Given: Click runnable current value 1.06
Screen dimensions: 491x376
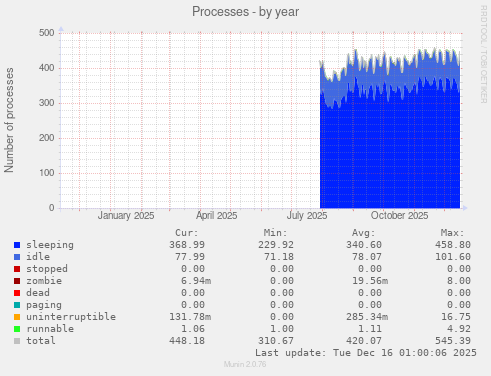Looking at the screenshot, I should 193,329.
